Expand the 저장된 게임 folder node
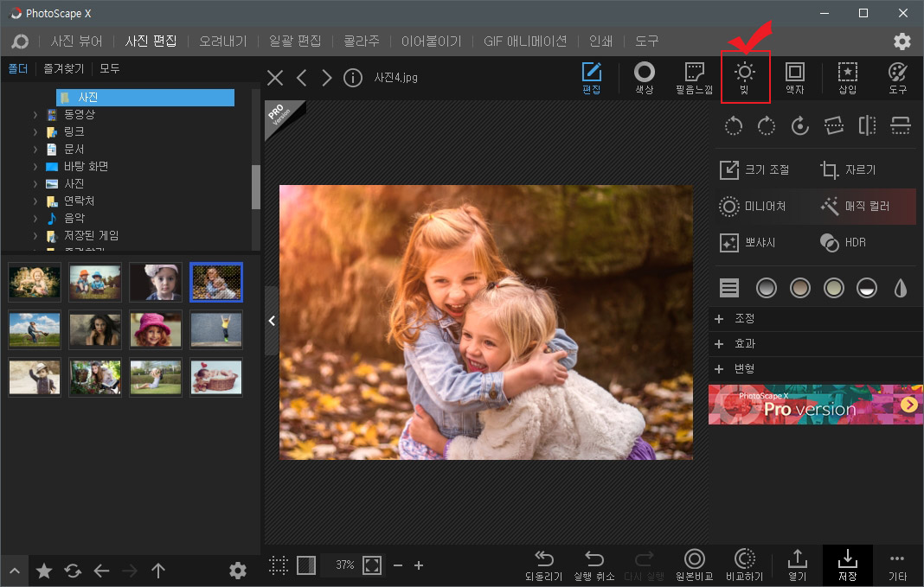Screen dimensions: 924x587 [x=35, y=235]
